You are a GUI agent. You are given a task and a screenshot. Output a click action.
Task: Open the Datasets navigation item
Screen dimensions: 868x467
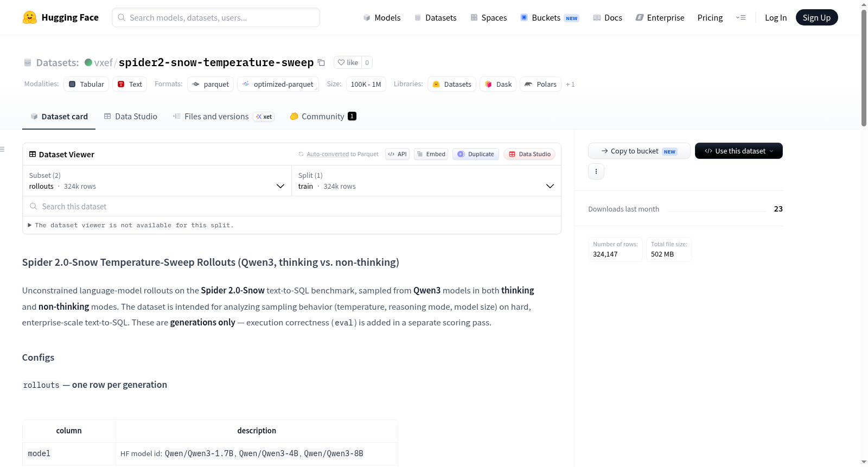[x=436, y=17]
